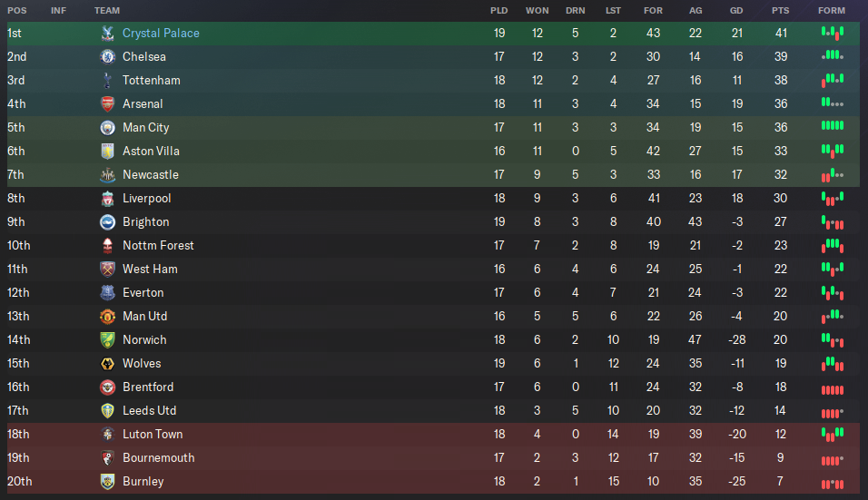Click the Wolves badge icon
The width and height of the screenshot is (868, 500).
click(107, 363)
